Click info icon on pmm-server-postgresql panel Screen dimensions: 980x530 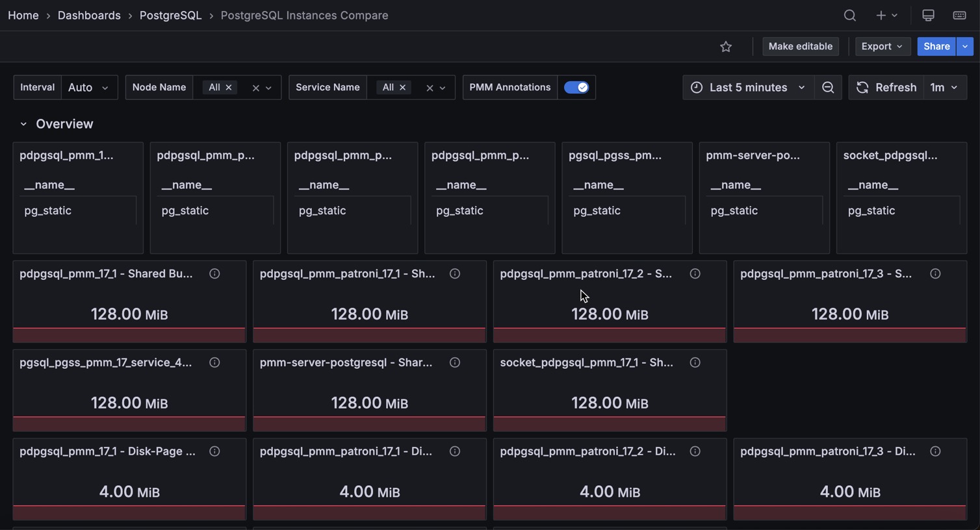point(455,362)
